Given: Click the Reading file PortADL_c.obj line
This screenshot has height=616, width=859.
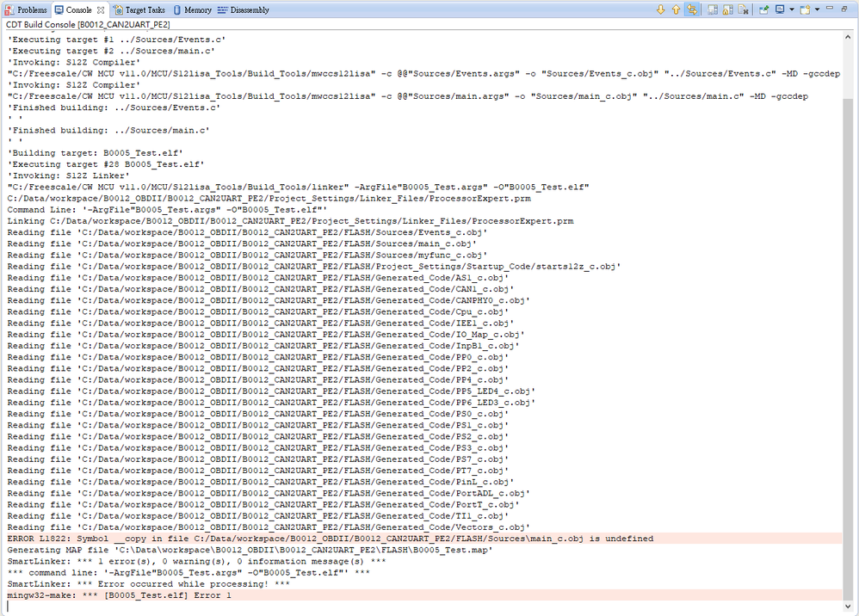Looking at the screenshot, I should (269, 493).
